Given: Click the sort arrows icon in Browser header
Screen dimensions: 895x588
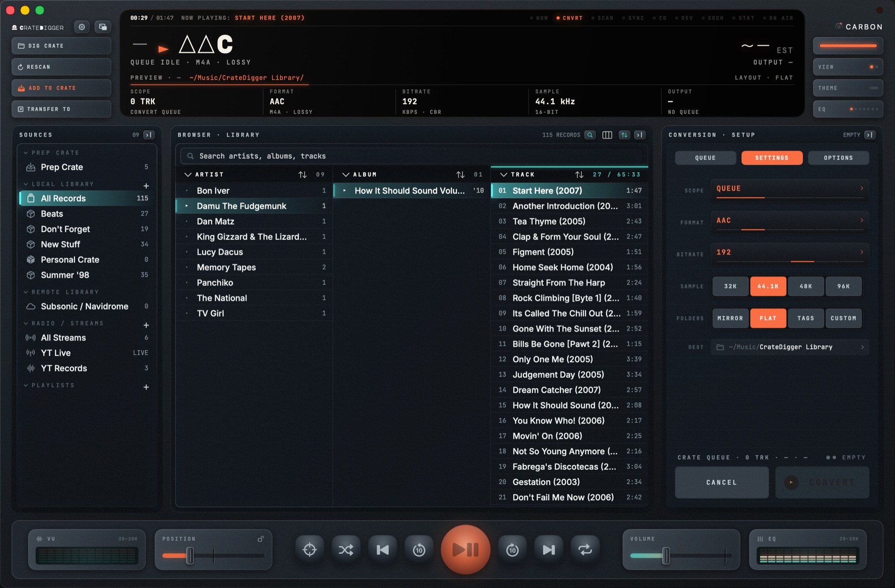Looking at the screenshot, I should [x=624, y=135].
